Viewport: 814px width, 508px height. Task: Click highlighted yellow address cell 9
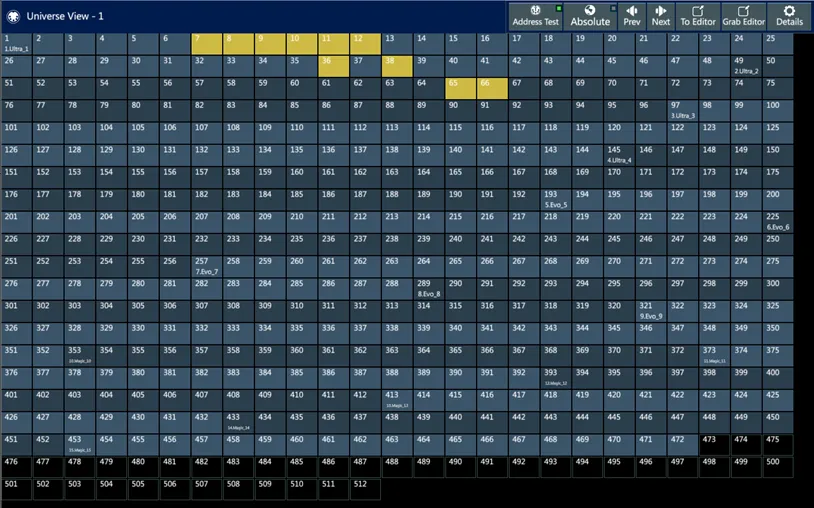(270, 44)
